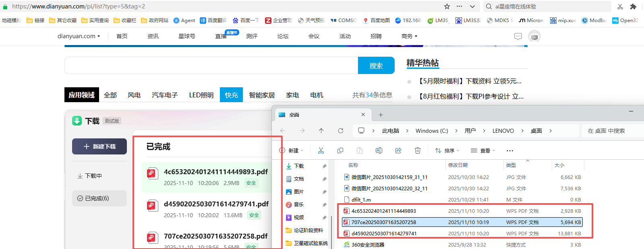The height and width of the screenshot is (249, 644).
Task: Bookmark this page with the star icon
Action: [447, 6]
